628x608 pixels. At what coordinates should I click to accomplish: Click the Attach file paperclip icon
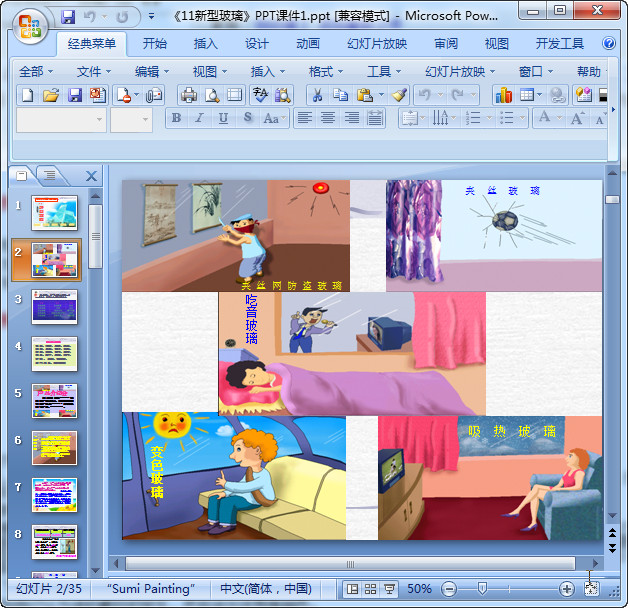pyautogui.click(x=154, y=95)
